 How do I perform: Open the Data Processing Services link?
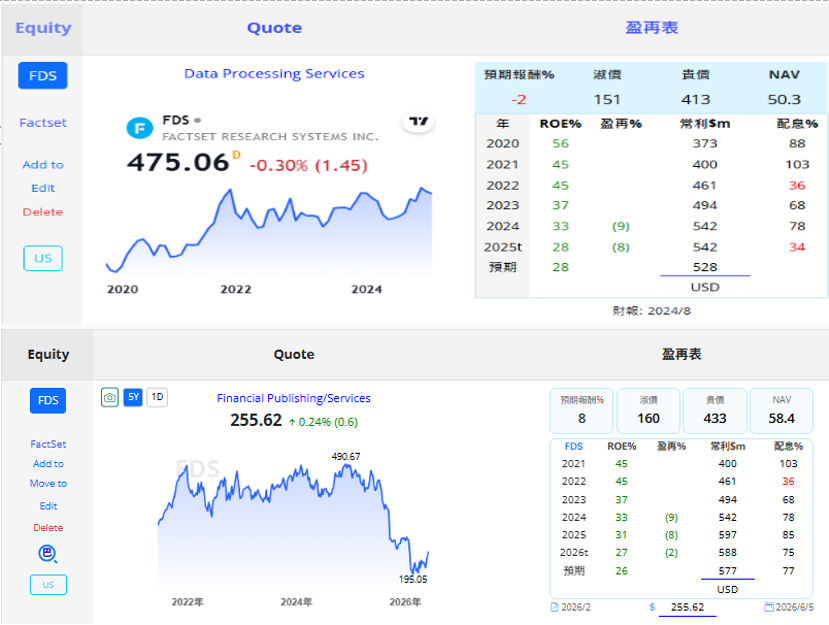pos(274,73)
